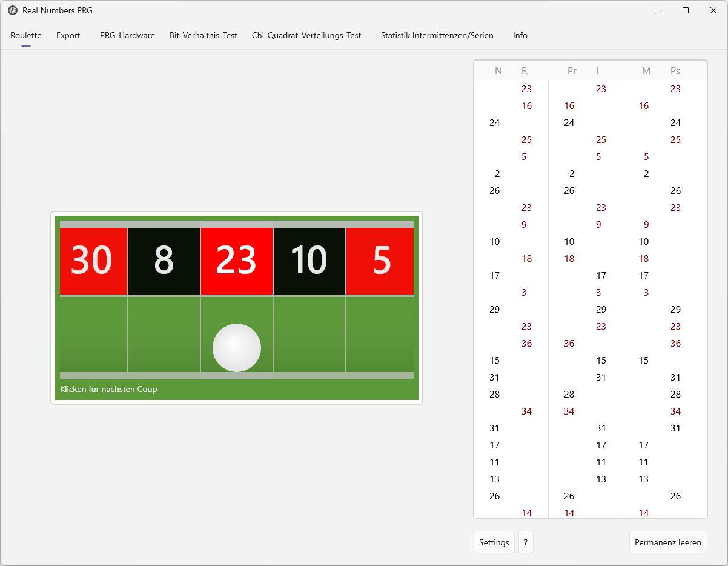Select 25 in the I column
The height and width of the screenshot is (566, 728).
click(601, 139)
